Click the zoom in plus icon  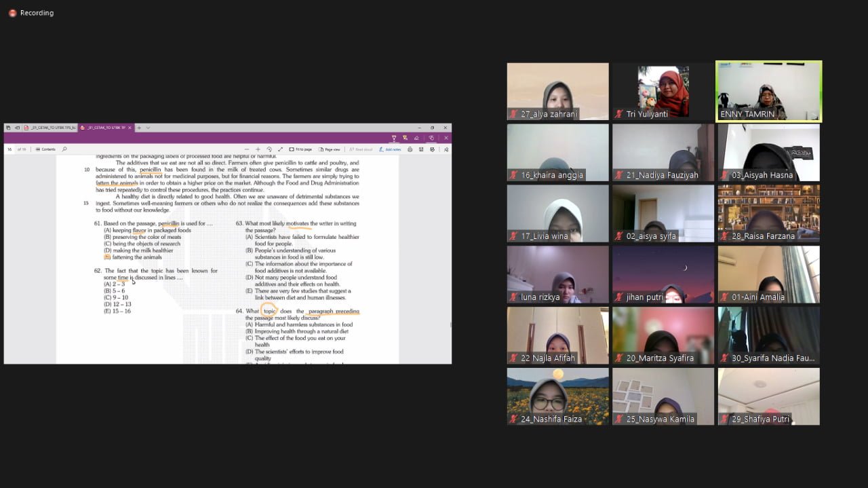pyautogui.click(x=258, y=149)
